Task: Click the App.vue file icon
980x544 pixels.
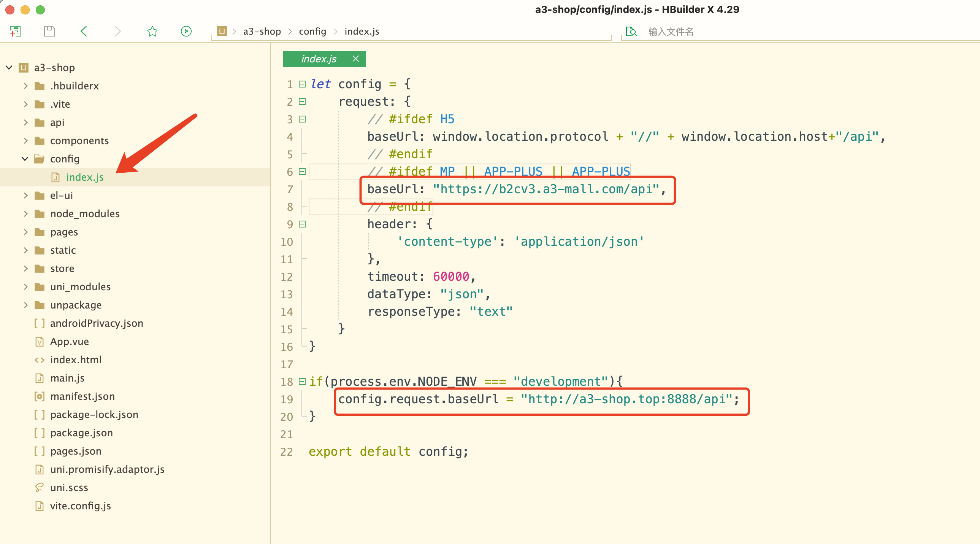Action: (40, 342)
